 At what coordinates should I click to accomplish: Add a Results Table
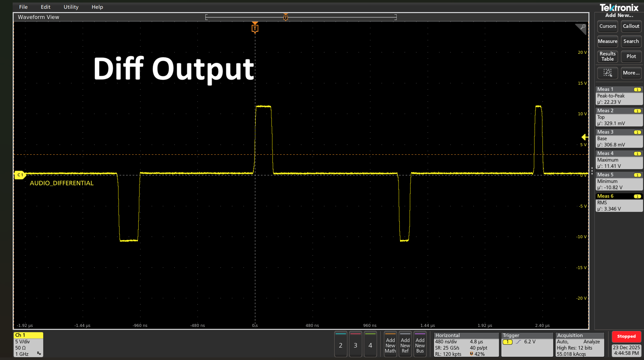(608, 57)
